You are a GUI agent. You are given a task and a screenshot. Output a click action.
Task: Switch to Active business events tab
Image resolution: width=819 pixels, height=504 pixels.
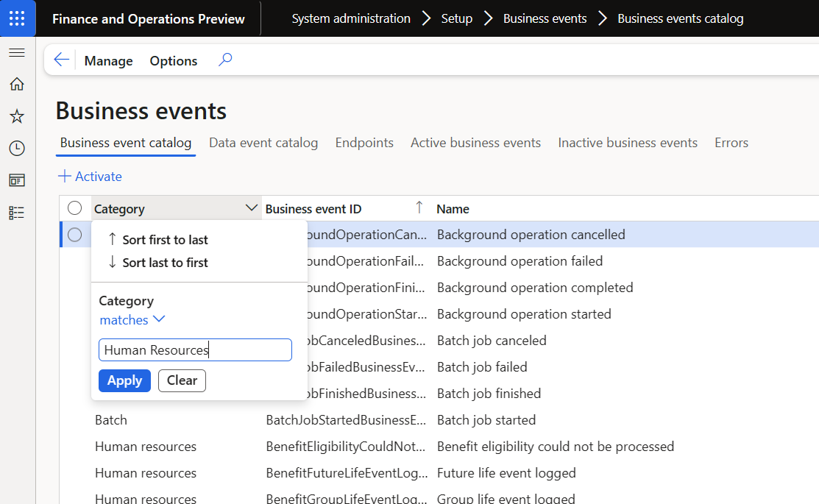point(475,143)
